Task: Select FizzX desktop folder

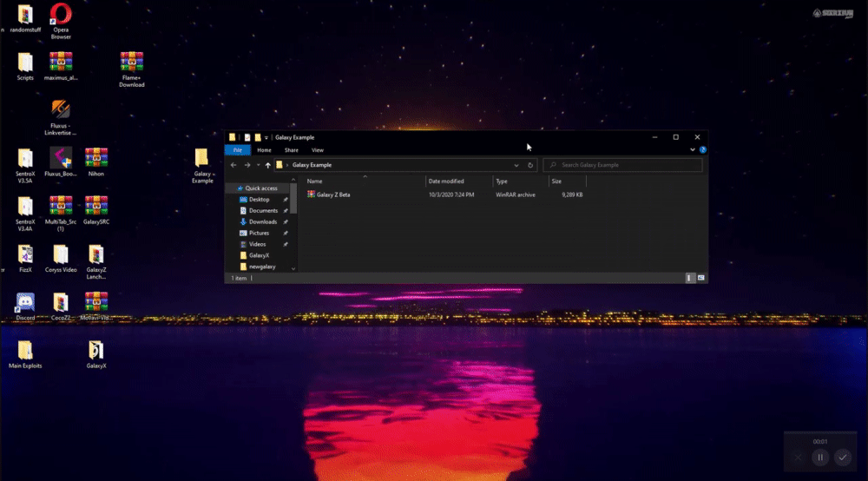Action: coord(25,259)
